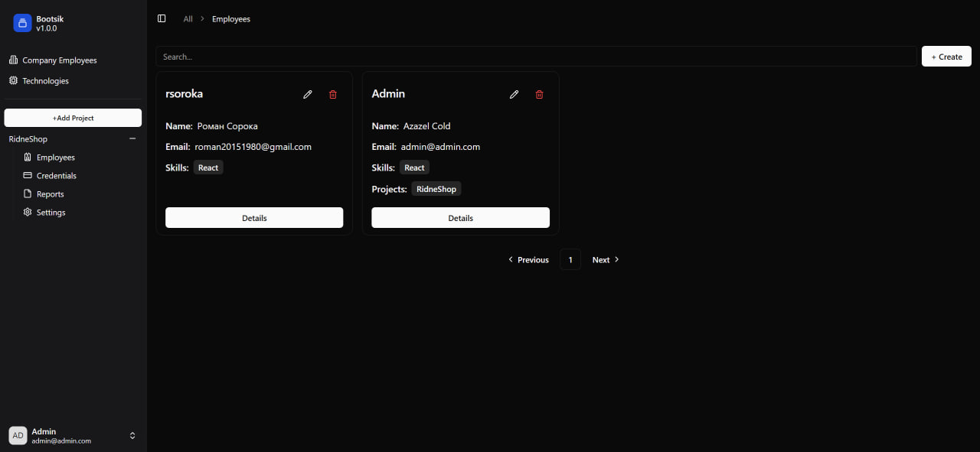Click the Credentials card icon
The height and width of the screenshot is (452, 980).
28,175
